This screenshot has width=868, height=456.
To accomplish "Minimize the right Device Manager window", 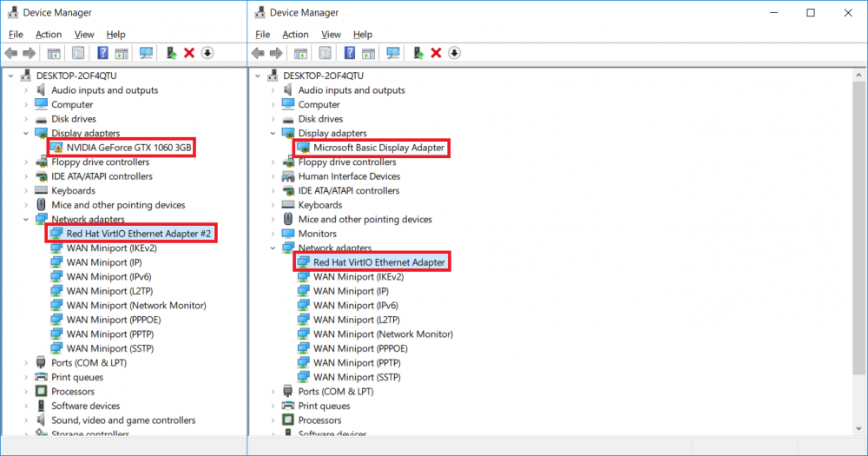I will pos(774,13).
